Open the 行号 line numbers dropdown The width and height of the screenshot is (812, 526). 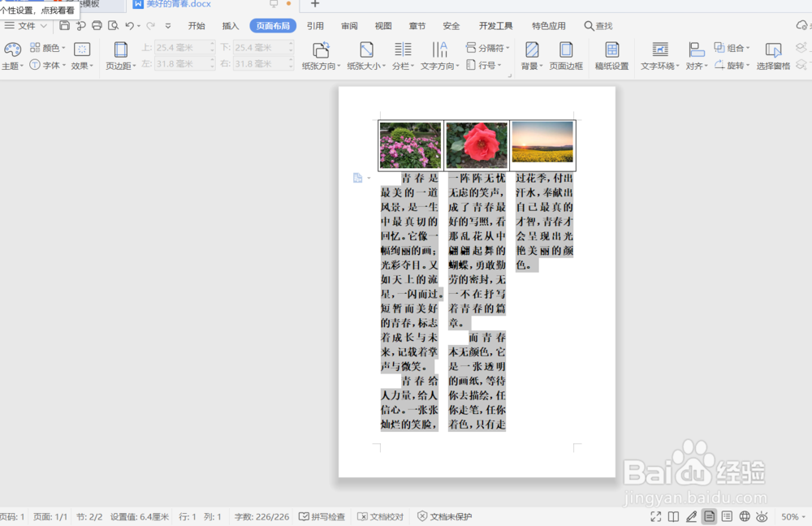(x=484, y=65)
